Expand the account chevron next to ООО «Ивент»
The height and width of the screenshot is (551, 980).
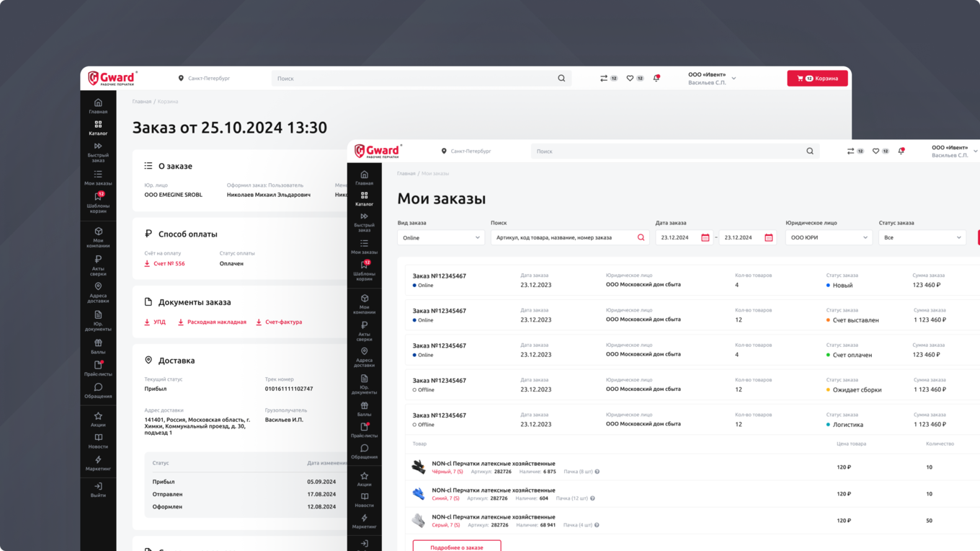point(975,151)
